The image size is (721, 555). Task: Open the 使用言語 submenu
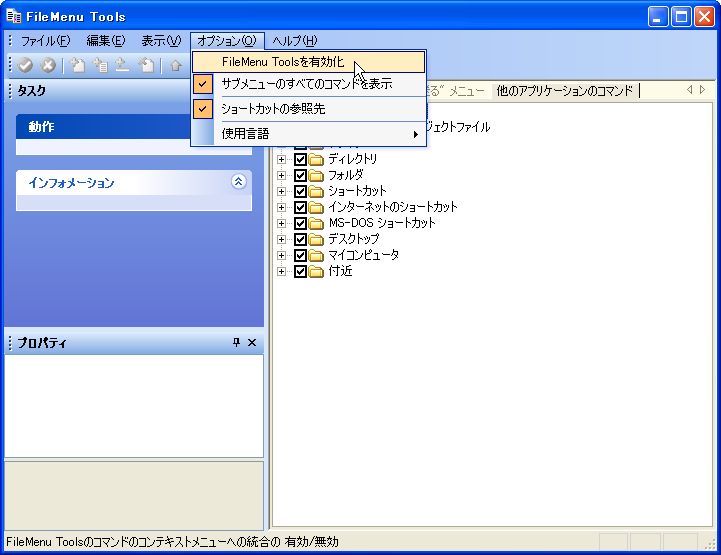tap(309, 134)
